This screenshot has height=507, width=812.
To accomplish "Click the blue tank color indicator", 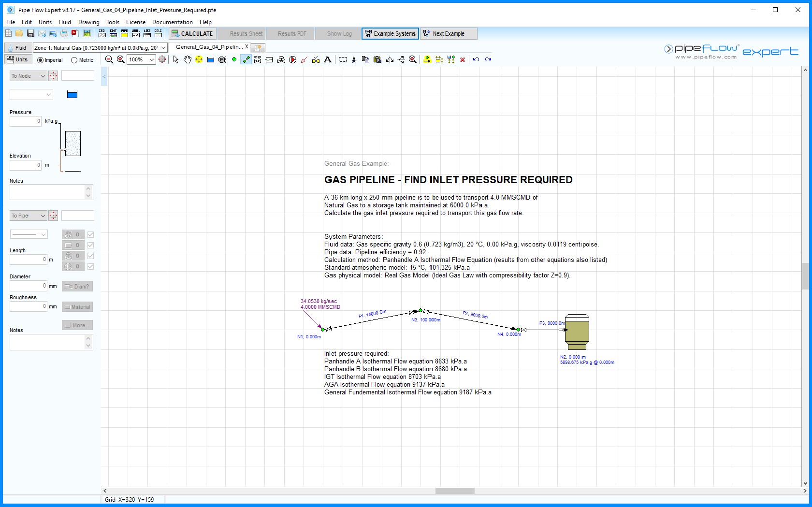I will click(x=72, y=95).
